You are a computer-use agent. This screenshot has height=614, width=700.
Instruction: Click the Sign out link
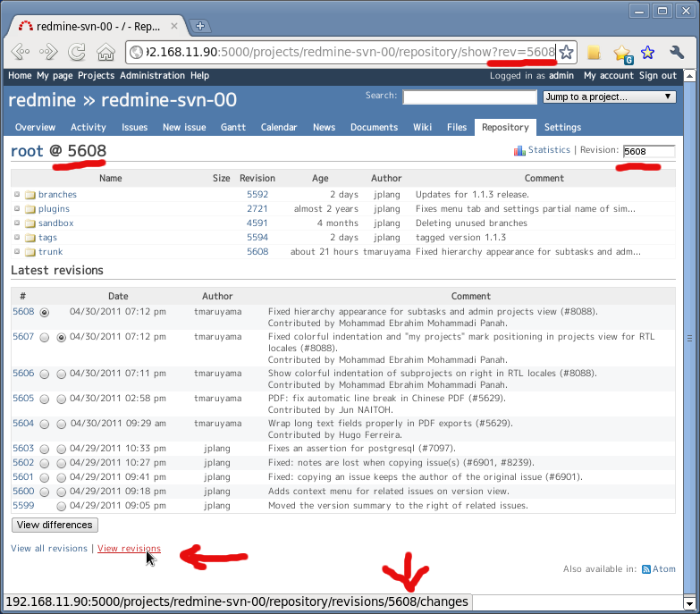pos(658,75)
